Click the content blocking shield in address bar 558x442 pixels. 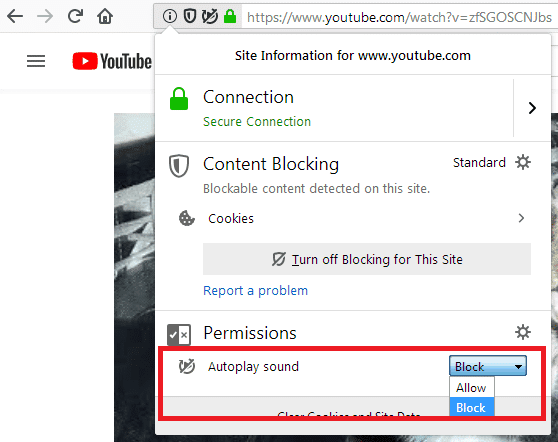(190, 16)
